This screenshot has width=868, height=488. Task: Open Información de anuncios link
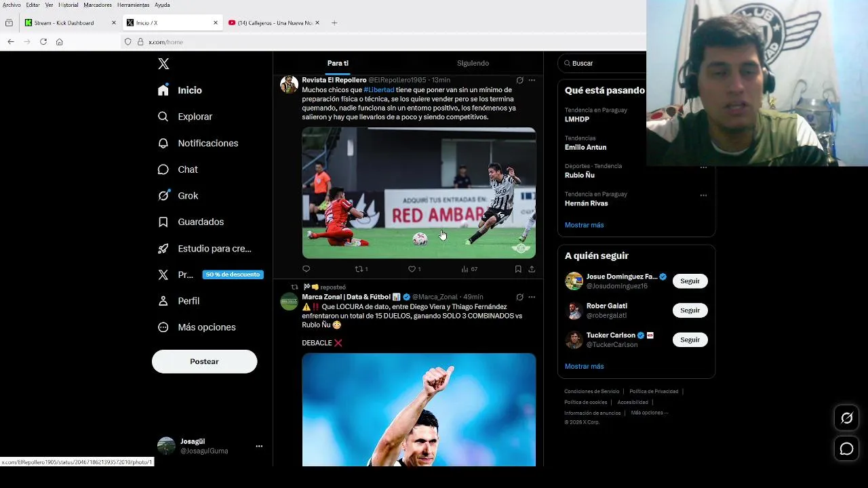pos(592,413)
